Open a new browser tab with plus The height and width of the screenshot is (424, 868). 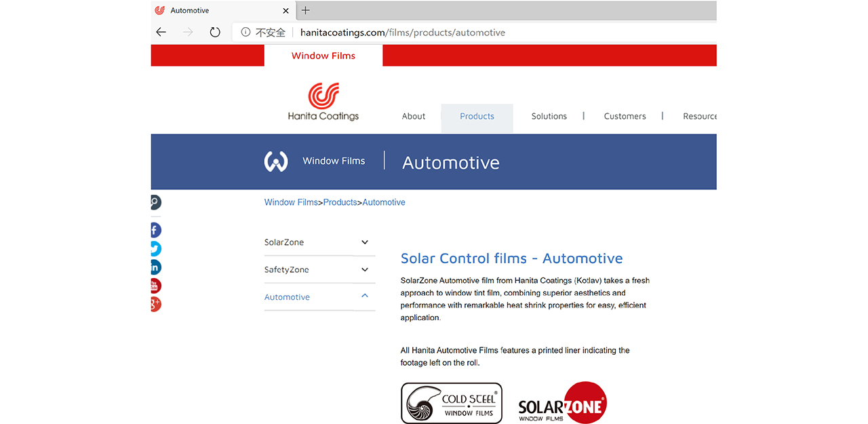(306, 10)
